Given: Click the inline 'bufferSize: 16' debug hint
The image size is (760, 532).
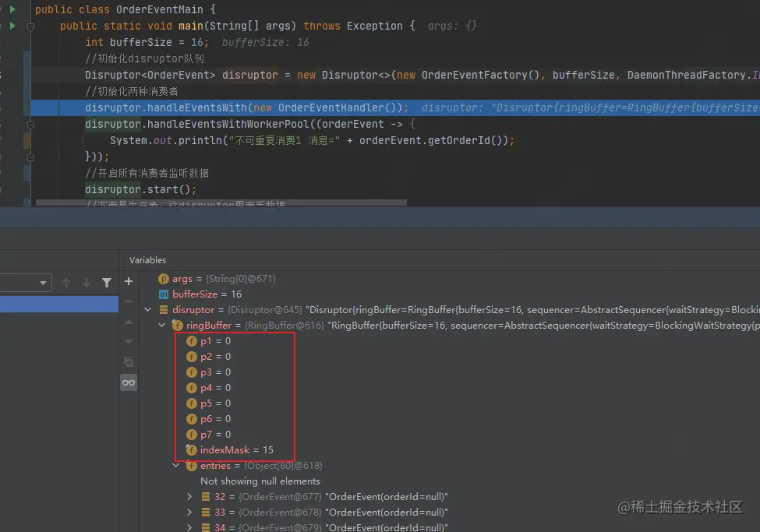Looking at the screenshot, I should click(x=265, y=42).
